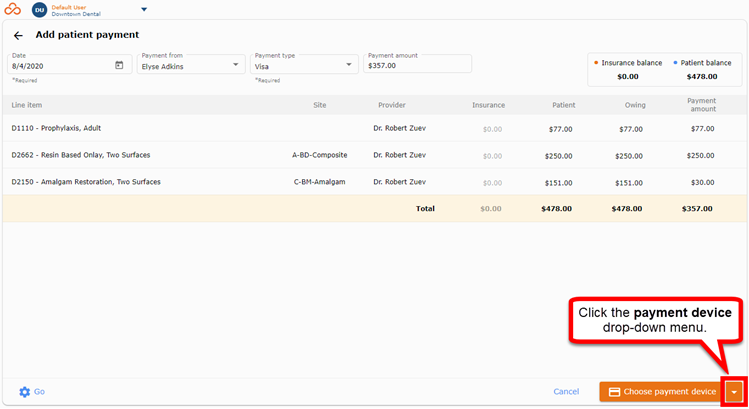Click owing $151.00 in Amalgam row
749x409 pixels.
click(629, 183)
